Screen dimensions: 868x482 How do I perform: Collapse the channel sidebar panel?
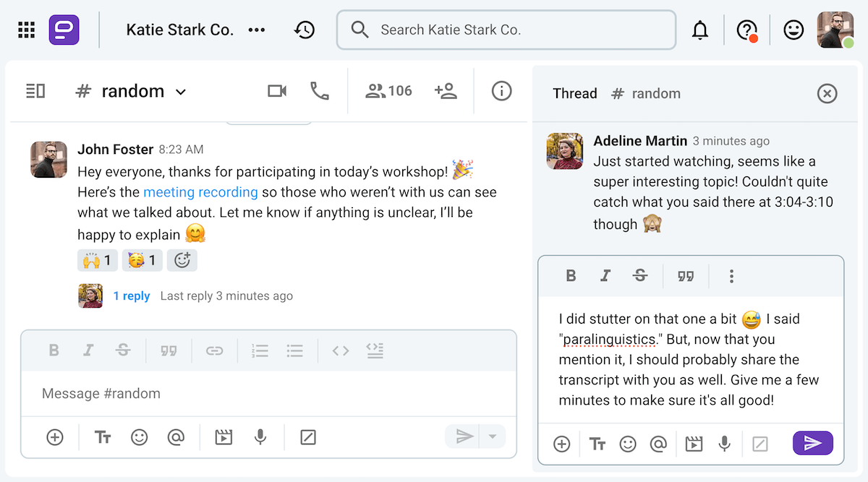35,90
